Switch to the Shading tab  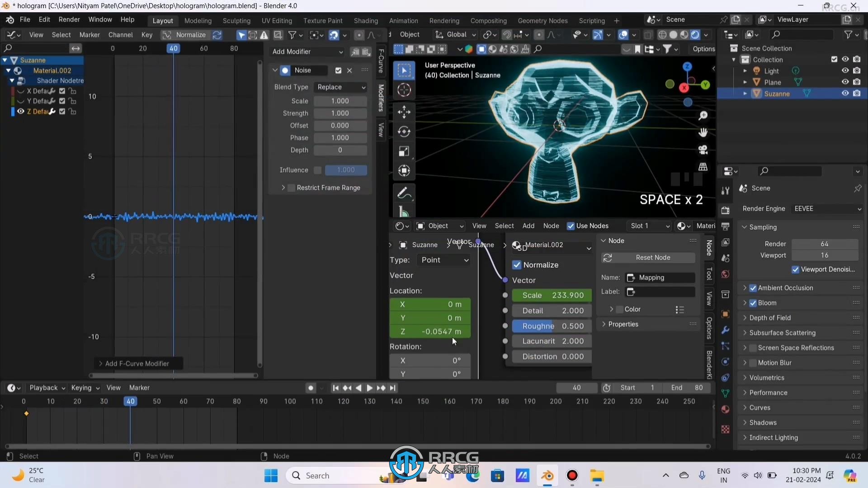366,20
